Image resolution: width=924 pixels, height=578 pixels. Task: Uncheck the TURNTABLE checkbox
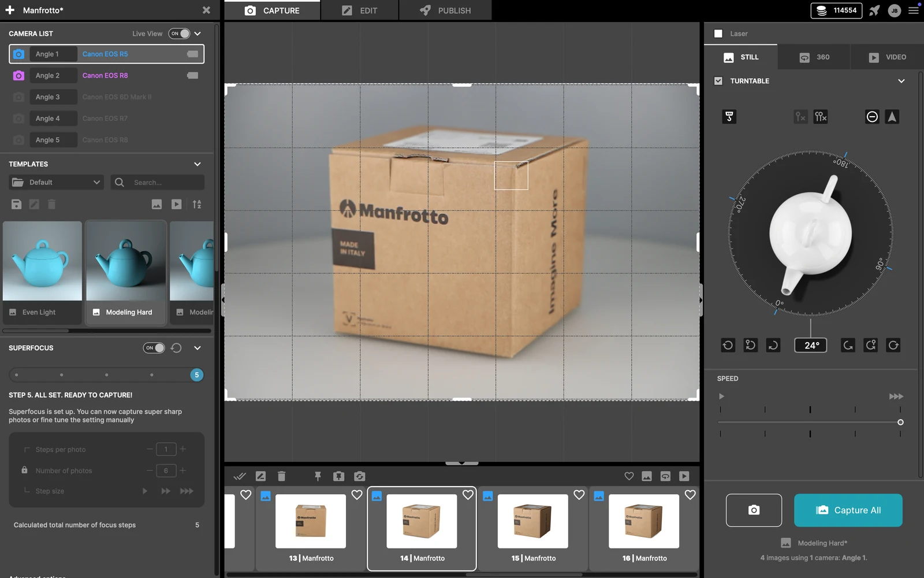pyautogui.click(x=718, y=81)
